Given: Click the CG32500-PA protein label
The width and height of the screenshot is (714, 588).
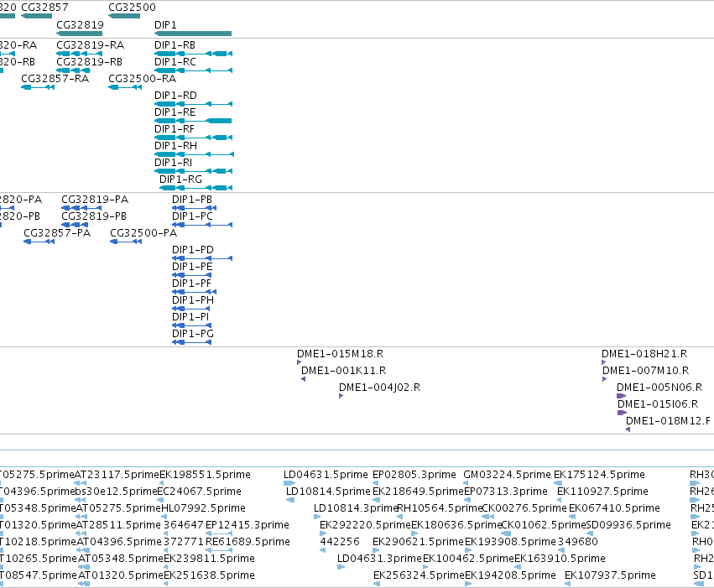Looking at the screenshot, I should [144, 233].
